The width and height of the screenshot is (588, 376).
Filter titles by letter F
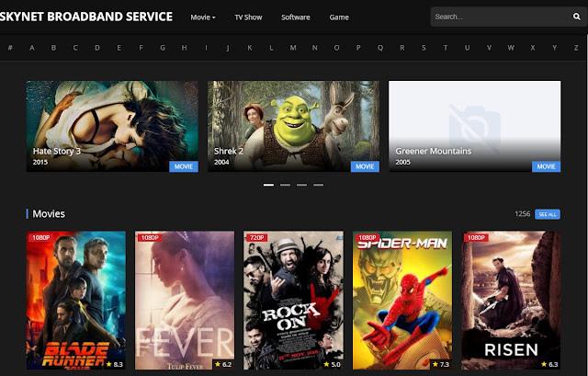coord(141,48)
